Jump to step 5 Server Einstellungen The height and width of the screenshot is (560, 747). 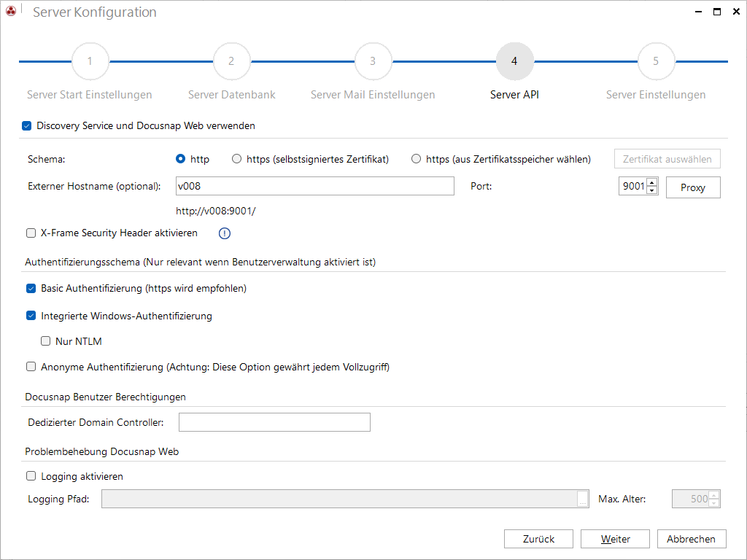[x=656, y=61]
